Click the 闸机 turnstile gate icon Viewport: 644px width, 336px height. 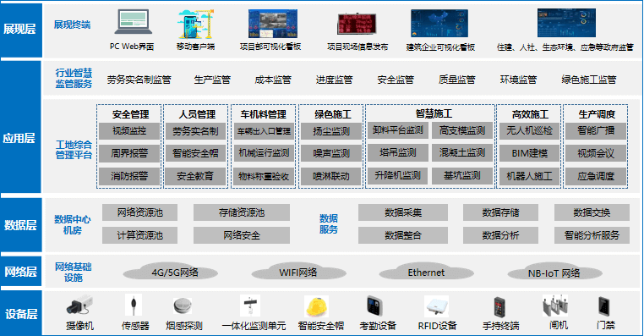555,306
